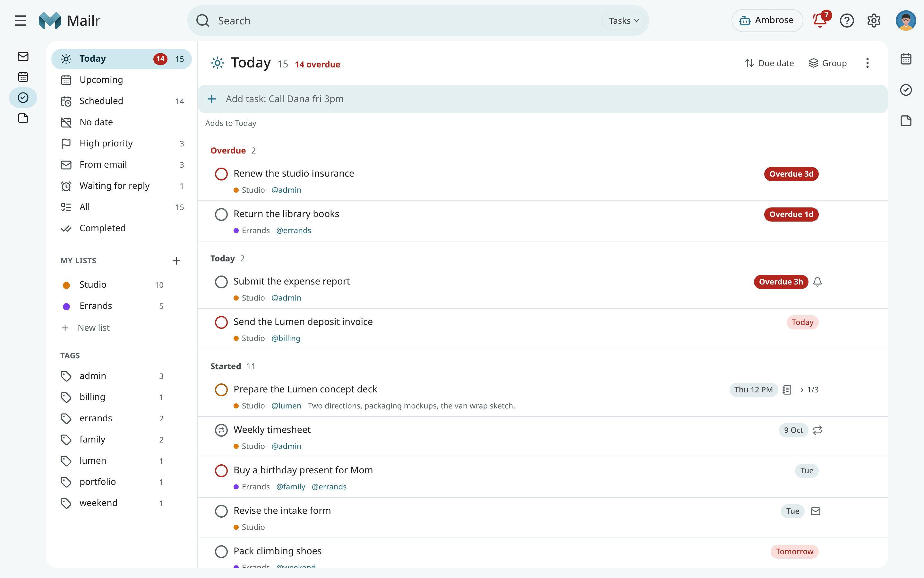924x578 pixels.
Task: Follow the @billing tag on Lumen invoice
Action: 286,338
